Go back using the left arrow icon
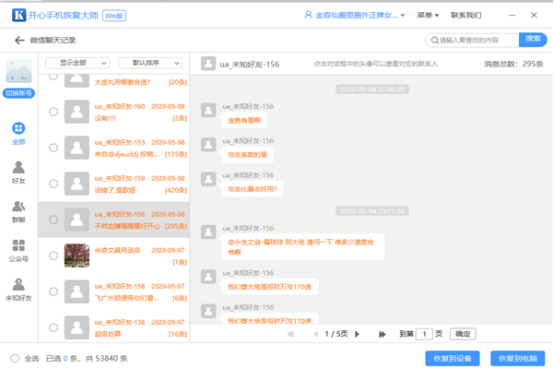Image resolution: width=554 pixels, height=369 pixels. pyautogui.click(x=19, y=40)
